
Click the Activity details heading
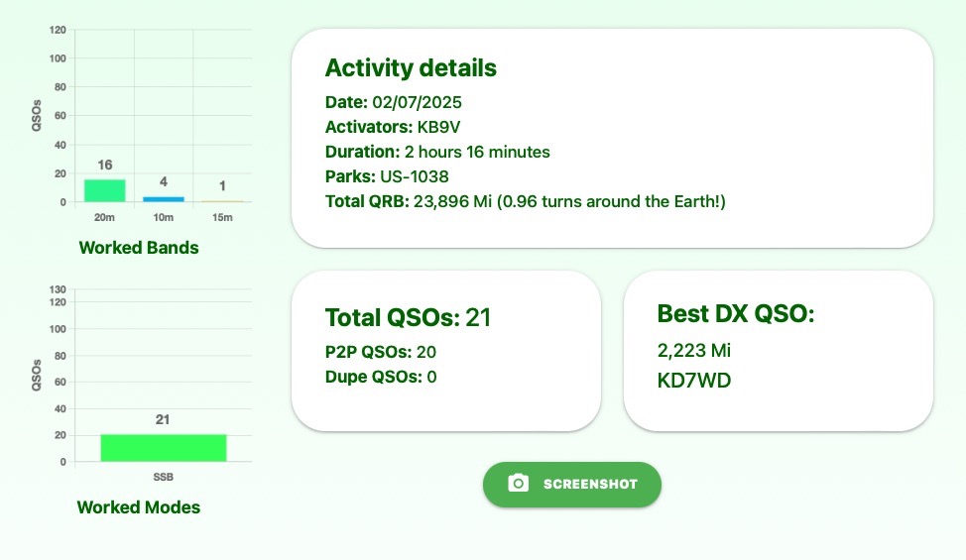pos(411,68)
